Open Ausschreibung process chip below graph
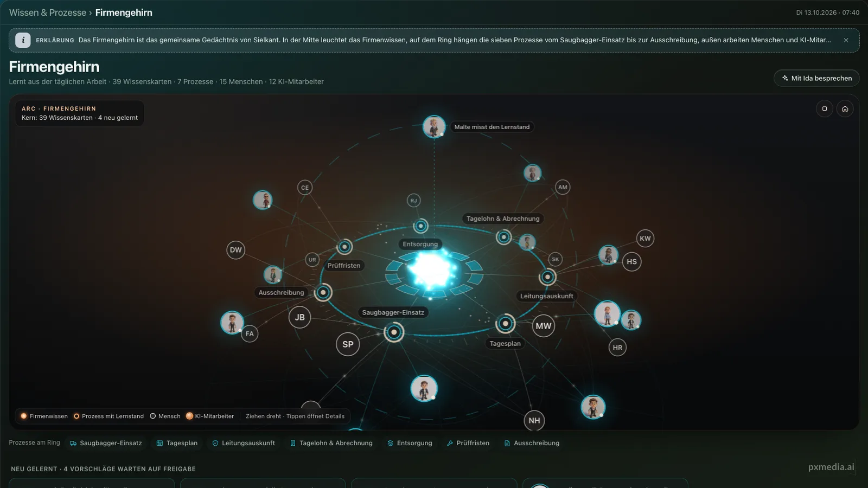 [532, 443]
